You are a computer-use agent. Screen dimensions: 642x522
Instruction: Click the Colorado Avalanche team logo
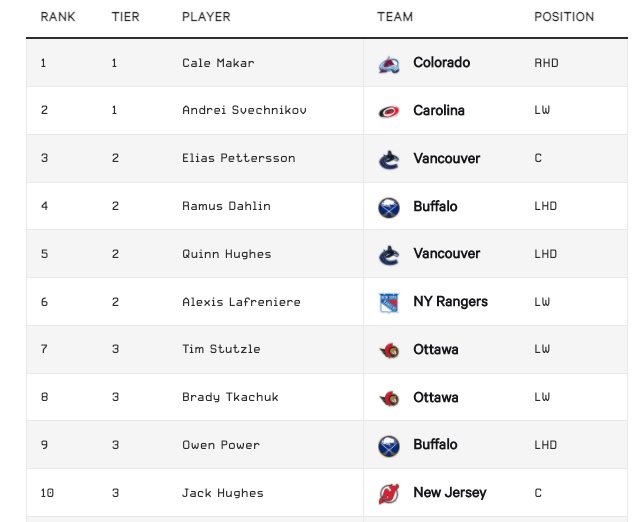(x=389, y=64)
